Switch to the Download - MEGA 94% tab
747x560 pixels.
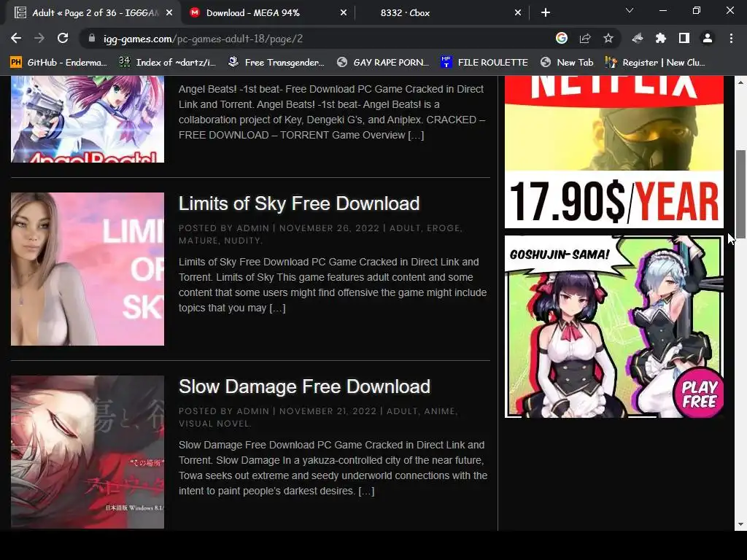268,13
